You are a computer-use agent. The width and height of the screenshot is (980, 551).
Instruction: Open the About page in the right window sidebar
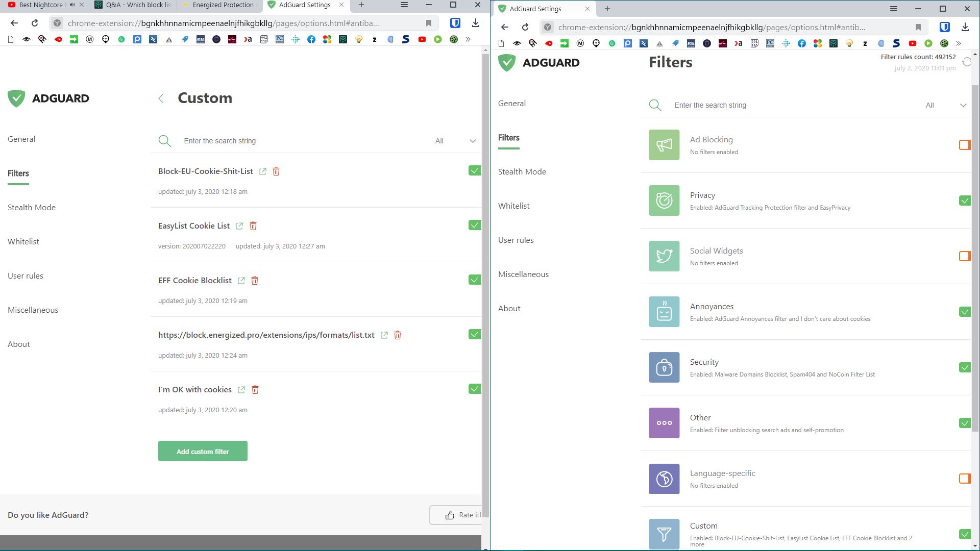[509, 309]
